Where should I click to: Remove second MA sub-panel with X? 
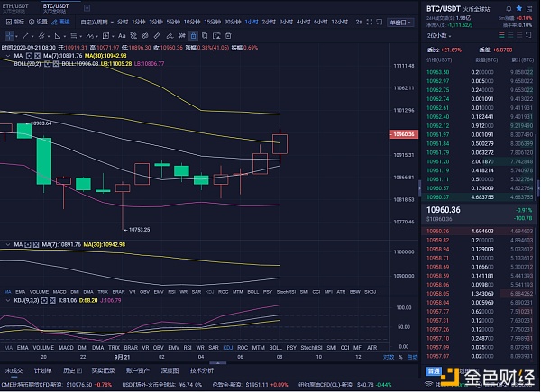(x=36, y=245)
